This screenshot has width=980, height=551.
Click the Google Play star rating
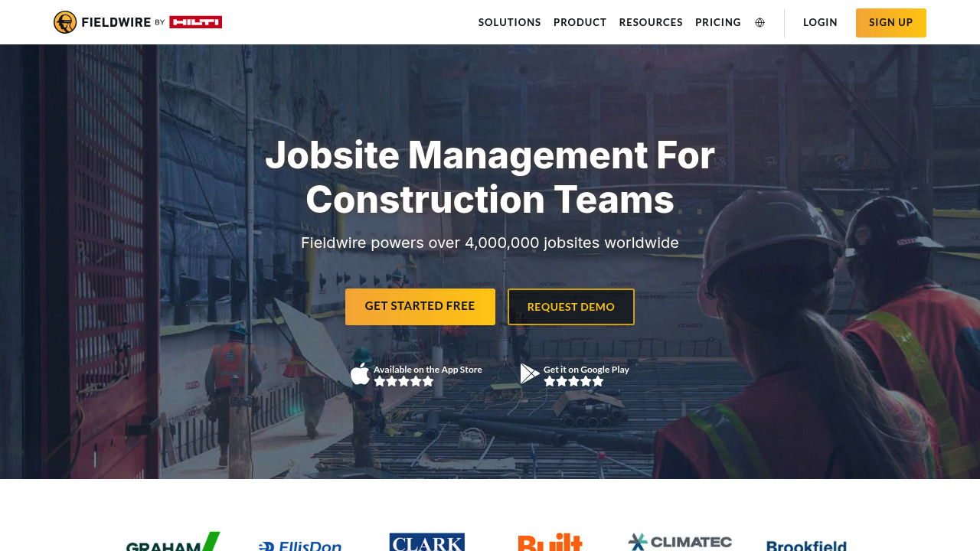pos(573,380)
